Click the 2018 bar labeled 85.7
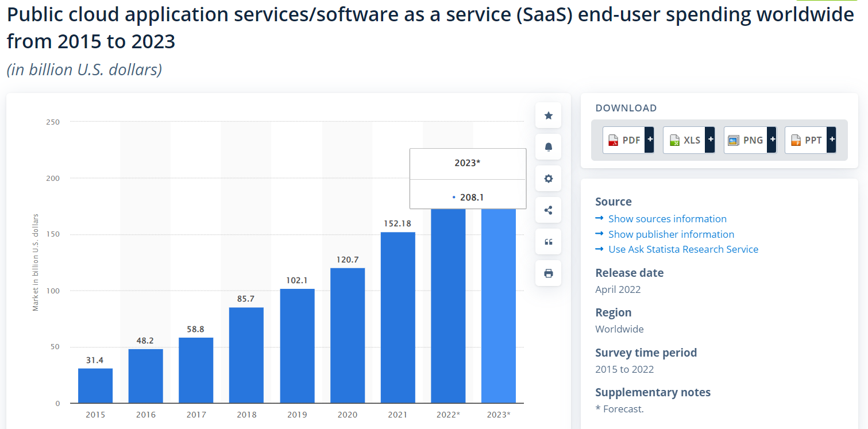This screenshot has width=868, height=429. click(x=246, y=355)
